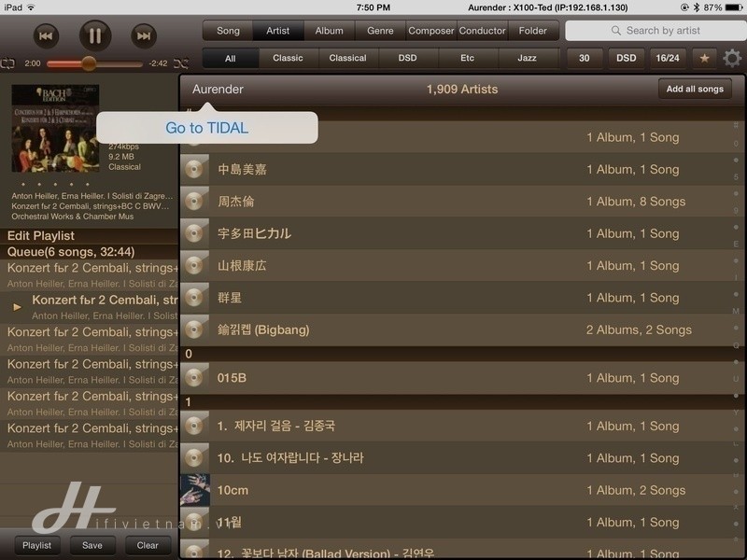Save the current queue
This screenshot has height=560, width=747.
92,545
